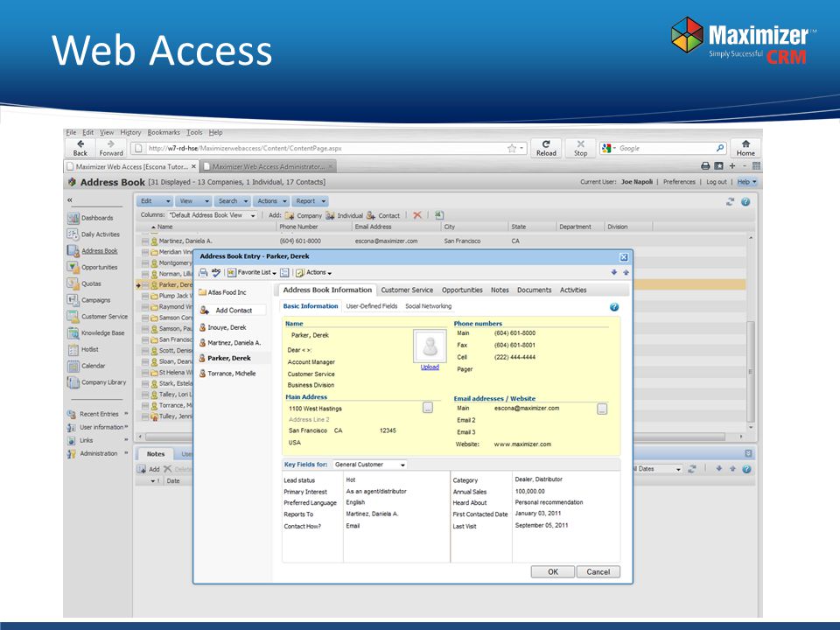Tick the checkbox for the Plump Jack row

pos(145,296)
